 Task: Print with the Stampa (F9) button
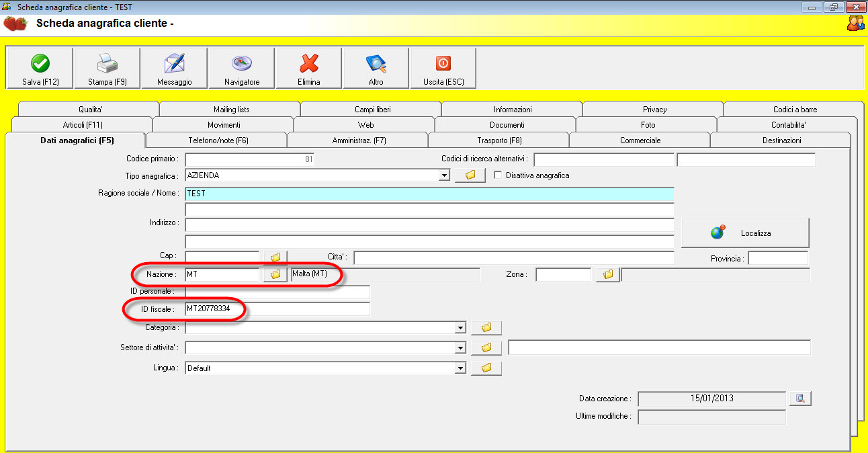tap(107, 68)
